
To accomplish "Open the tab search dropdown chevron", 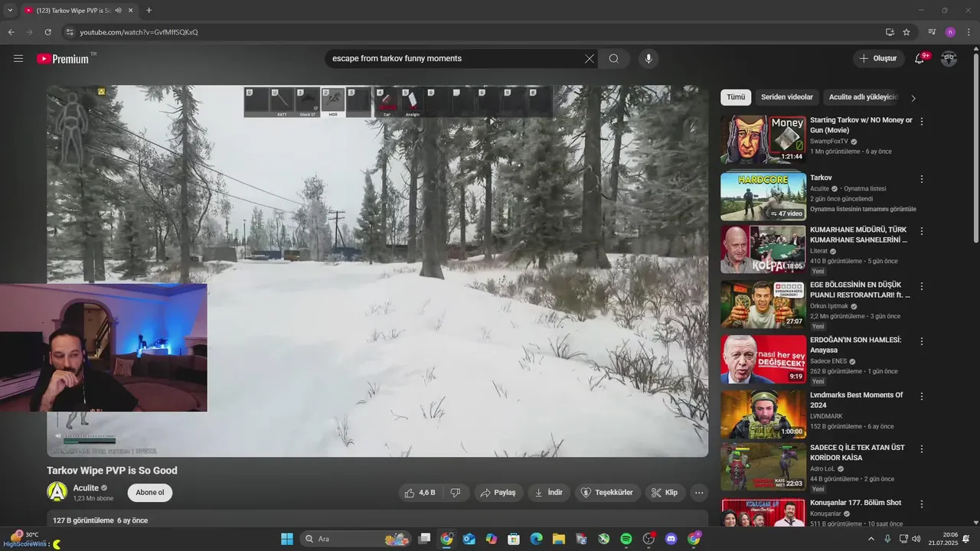I will (x=10, y=11).
